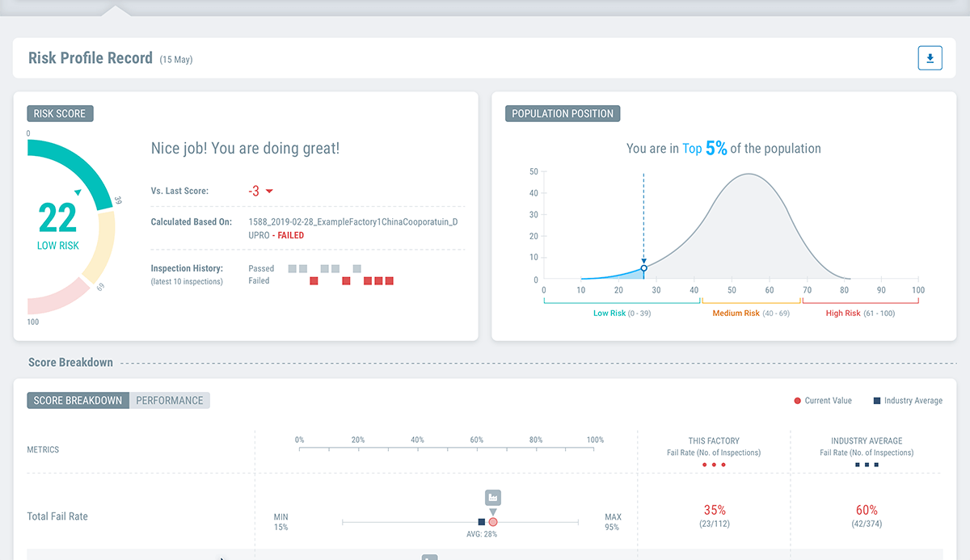Click the red Current Value handle on the slider
This screenshot has height=560, width=970.
[x=493, y=522]
